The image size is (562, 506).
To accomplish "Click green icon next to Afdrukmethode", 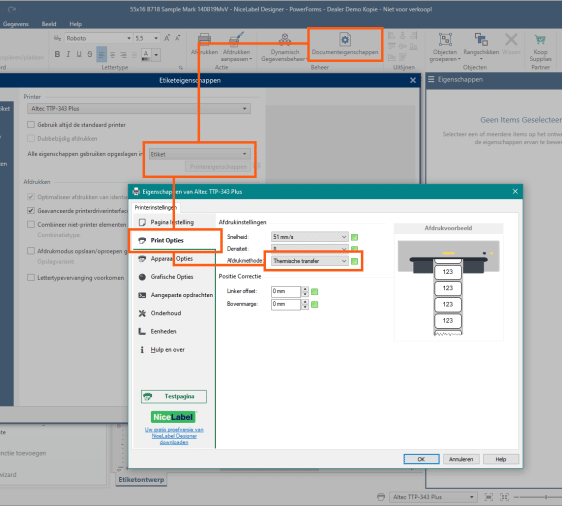I will pyautogui.click(x=354, y=261).
